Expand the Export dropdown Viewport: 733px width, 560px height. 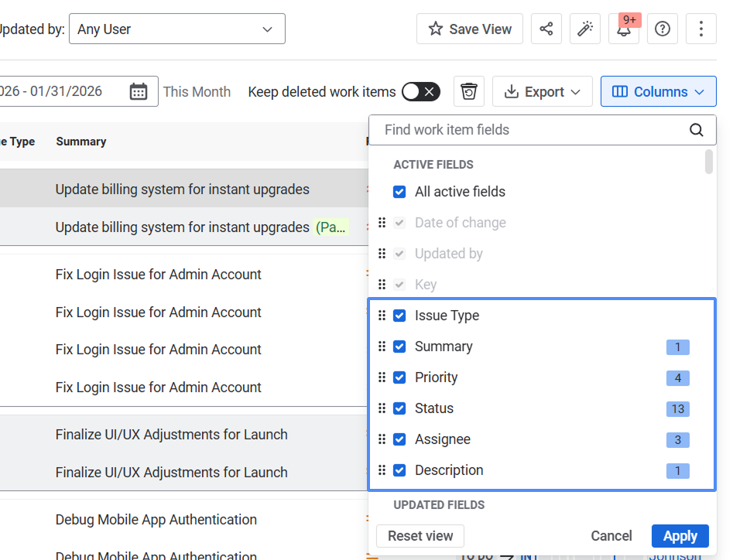543,91
